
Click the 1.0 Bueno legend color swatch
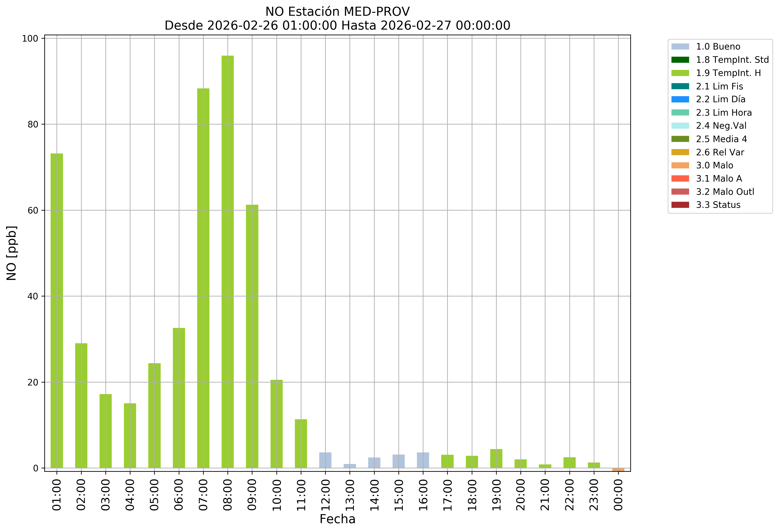[680, 47]
